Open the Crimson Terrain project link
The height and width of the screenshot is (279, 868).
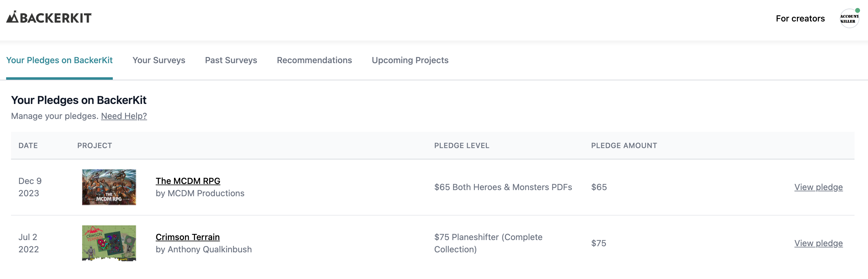click(x=187, y=237)
